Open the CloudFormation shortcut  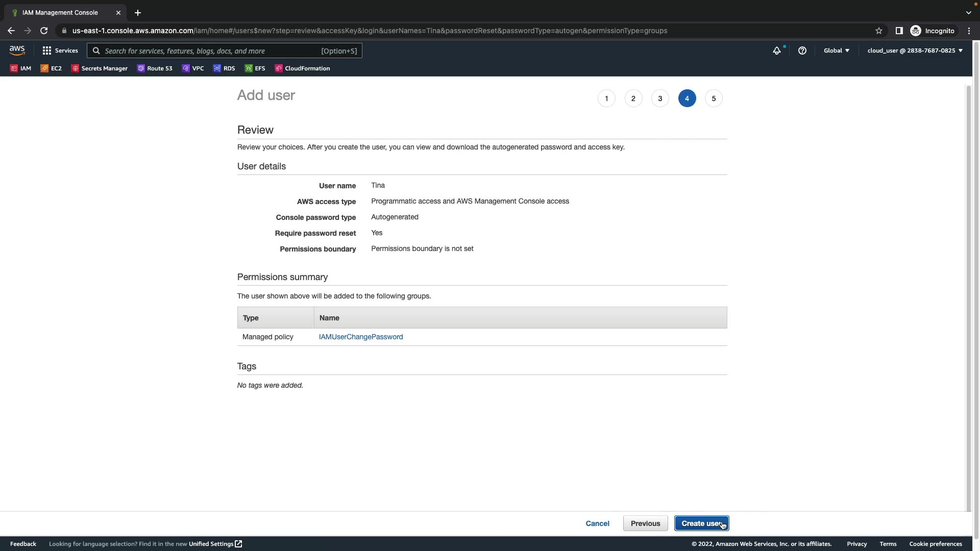pyautogui.click(x=302, y=68)
